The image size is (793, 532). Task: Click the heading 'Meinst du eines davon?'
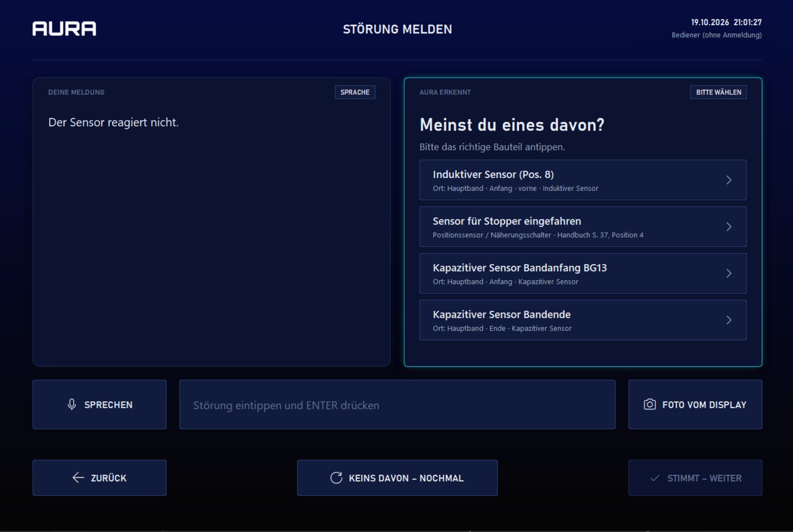click(x=512, y=125)
